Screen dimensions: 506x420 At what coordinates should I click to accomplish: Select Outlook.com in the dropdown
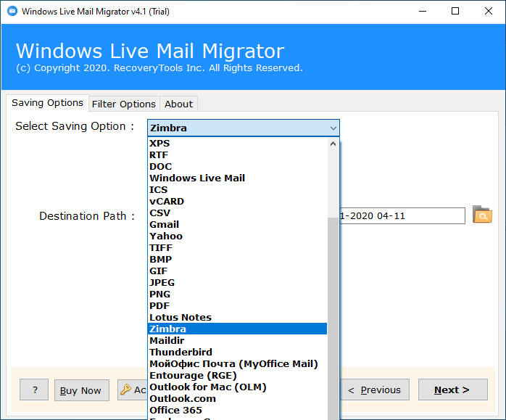point(237,399)
